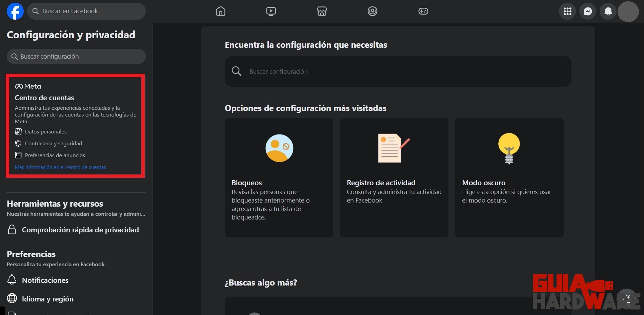Click the Herramientas y recursos heading
Viewport: 644px width, 315px height.
[x=55, y=204]
